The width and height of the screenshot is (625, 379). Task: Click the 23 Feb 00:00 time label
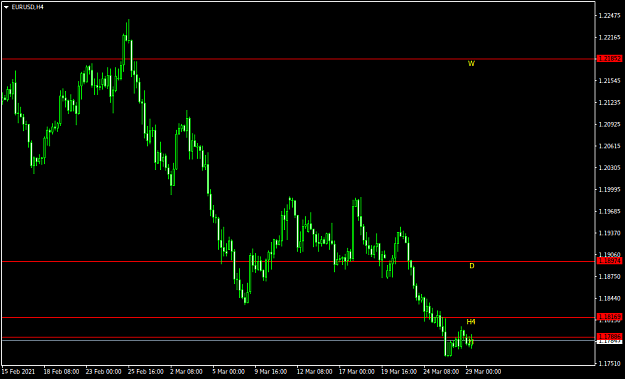104,372
